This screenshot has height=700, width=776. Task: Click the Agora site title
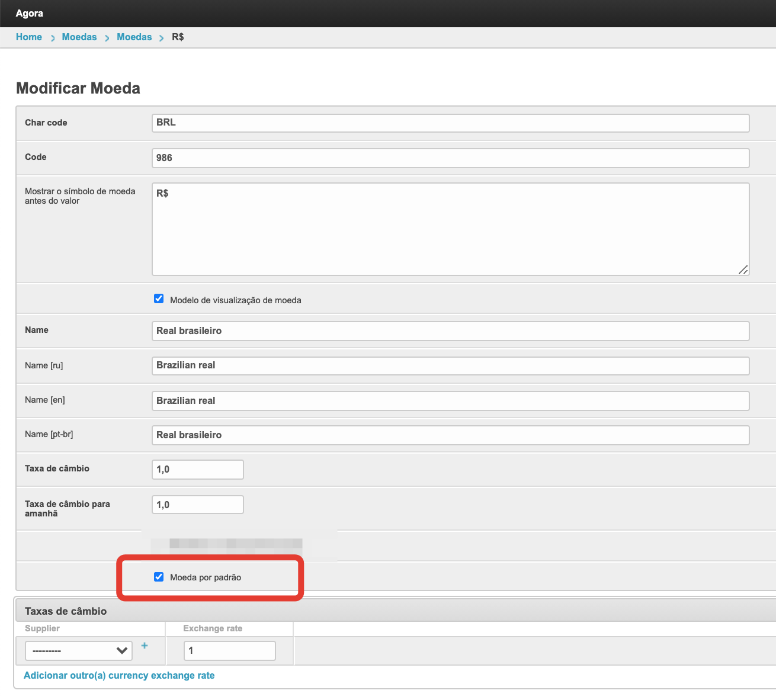click(30, 13)
